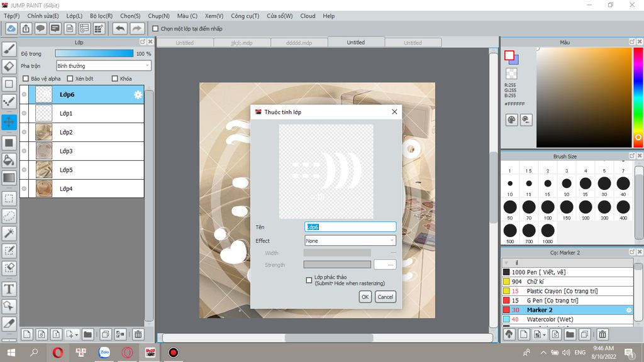Close the Thuộc tính lớp dialog
Viewport: 644px width, 362px height.
[x=394, y=112]
